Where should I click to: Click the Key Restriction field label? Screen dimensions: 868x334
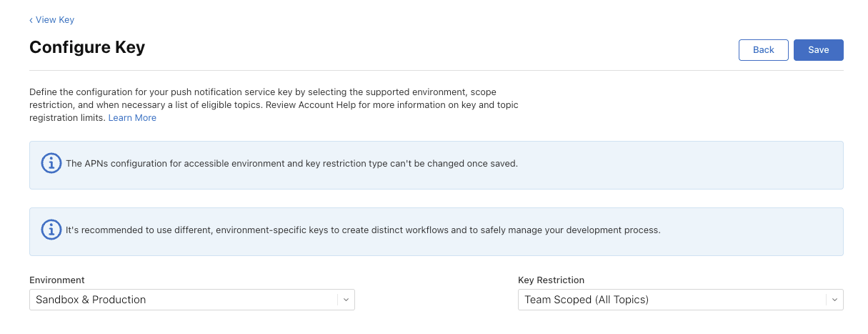pos(551,280)
